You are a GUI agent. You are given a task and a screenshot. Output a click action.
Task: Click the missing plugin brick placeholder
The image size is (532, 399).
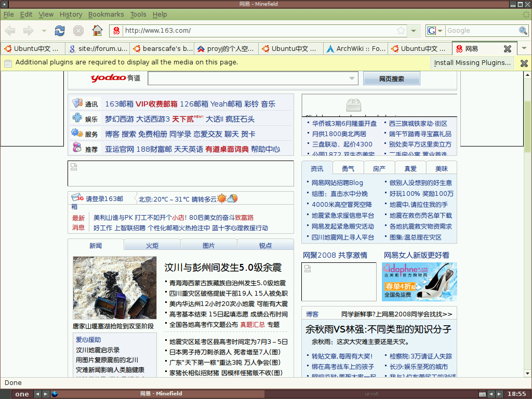[353, 105]
